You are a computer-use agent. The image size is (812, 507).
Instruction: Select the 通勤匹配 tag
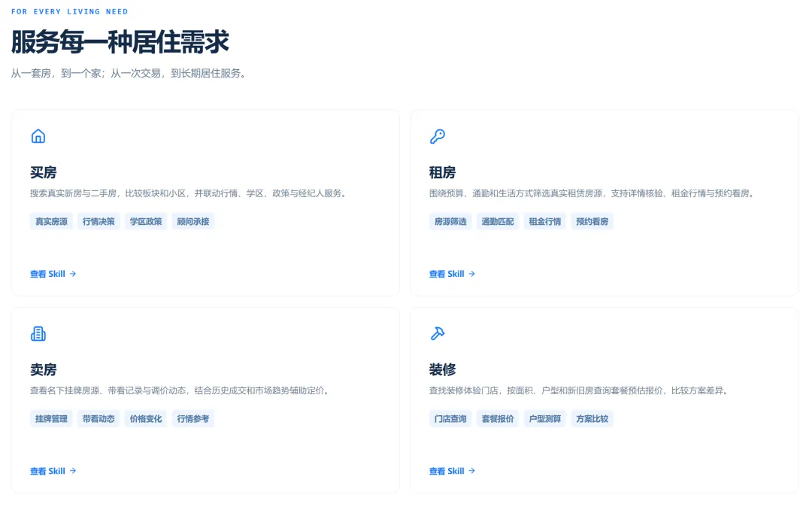[x=498, y=222]
